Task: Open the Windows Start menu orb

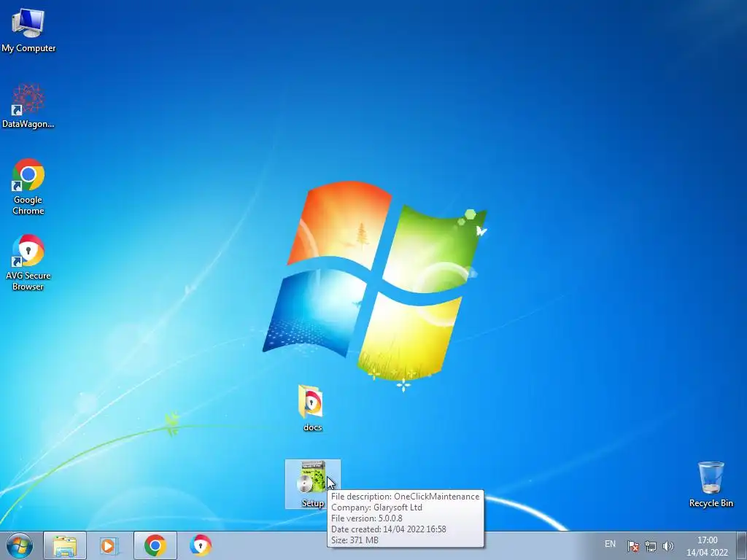Action: [20, 545]
